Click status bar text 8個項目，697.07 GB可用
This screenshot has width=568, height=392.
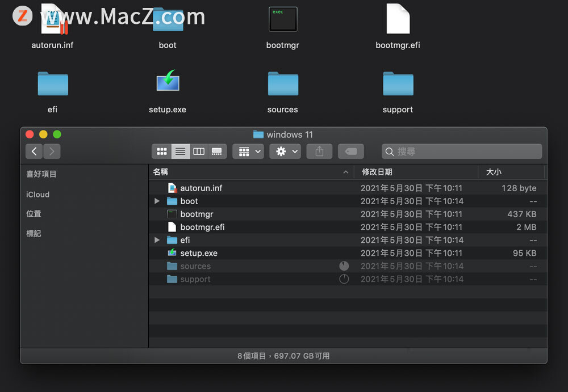click(x=283, y=356)
